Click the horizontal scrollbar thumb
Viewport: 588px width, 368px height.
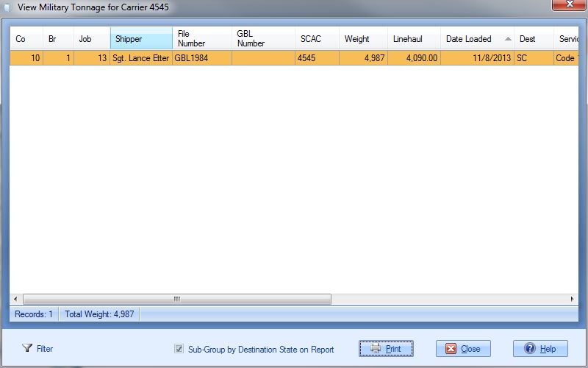point(176,300)
